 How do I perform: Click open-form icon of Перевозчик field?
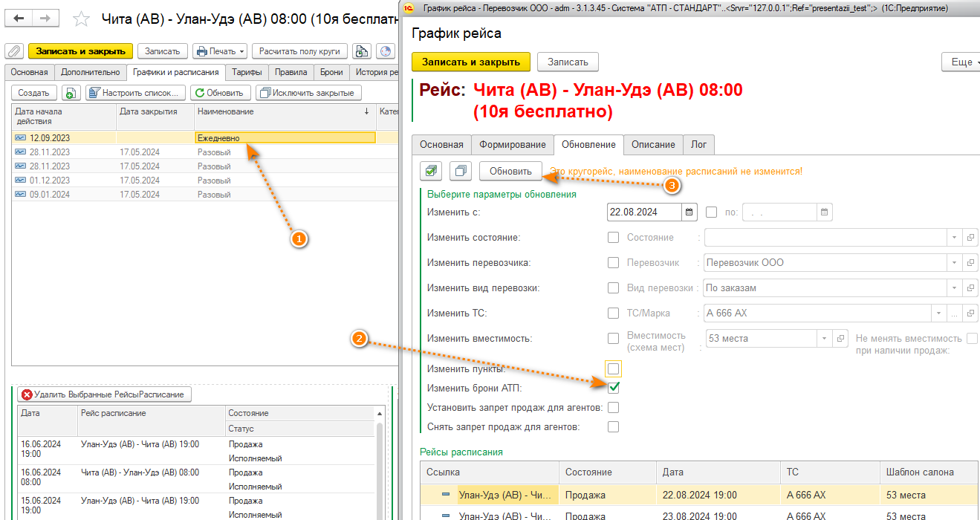click(970, 263)
